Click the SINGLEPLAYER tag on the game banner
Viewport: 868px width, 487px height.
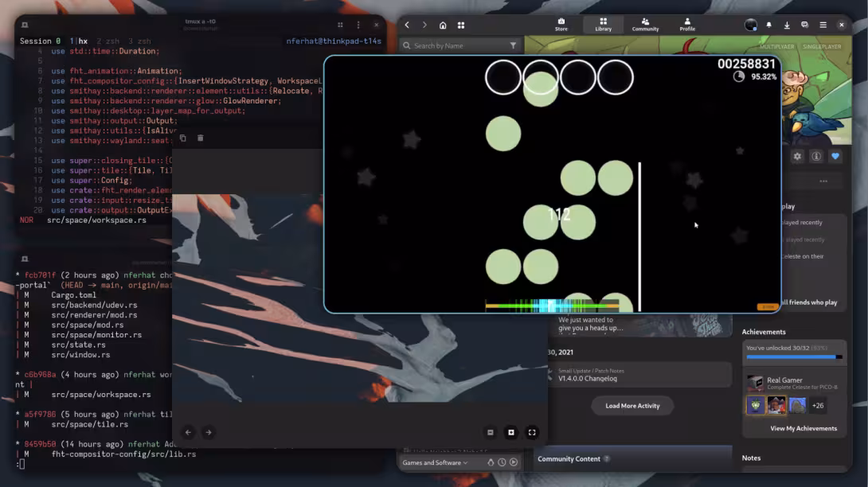click(822, 46)
